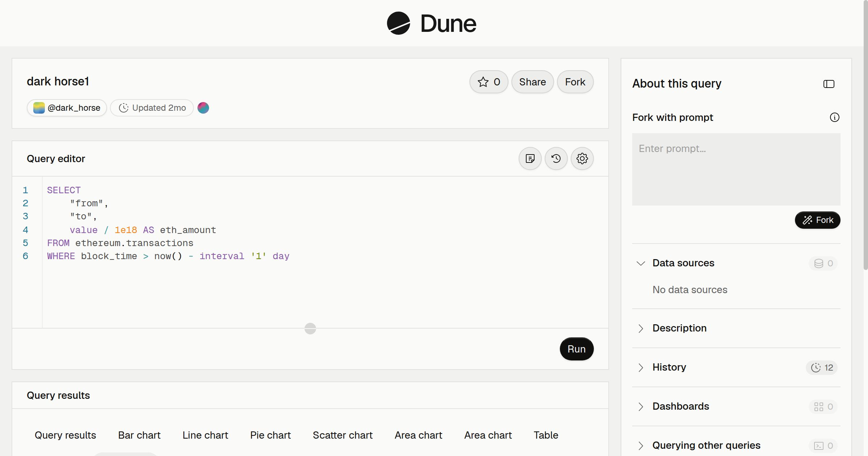The height and width of the screenshot is (456, 868).
Task: Open the Table tab
Action: tap(546, 435)
